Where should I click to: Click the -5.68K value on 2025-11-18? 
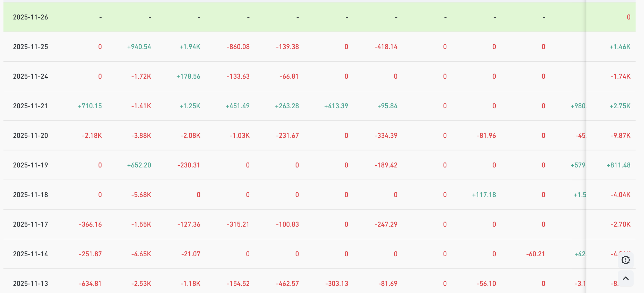[141, 195]
